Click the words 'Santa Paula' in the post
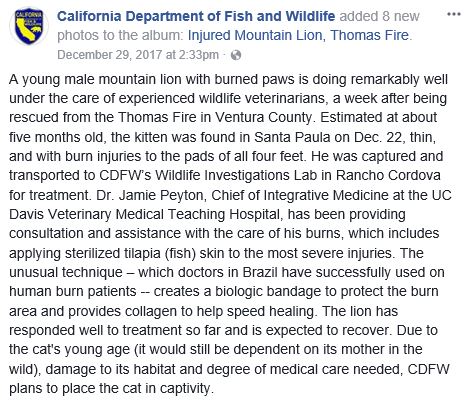The width and height of the screenshot is (468, 407). [x=292, y=137]
